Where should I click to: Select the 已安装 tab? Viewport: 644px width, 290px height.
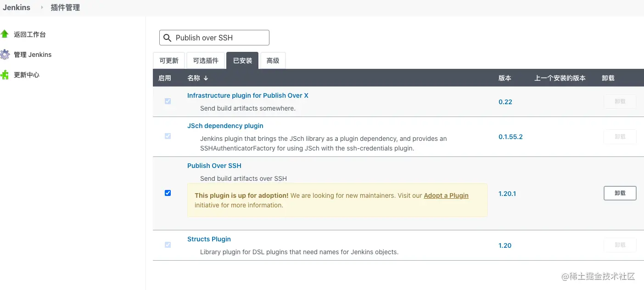pos(242,61)
